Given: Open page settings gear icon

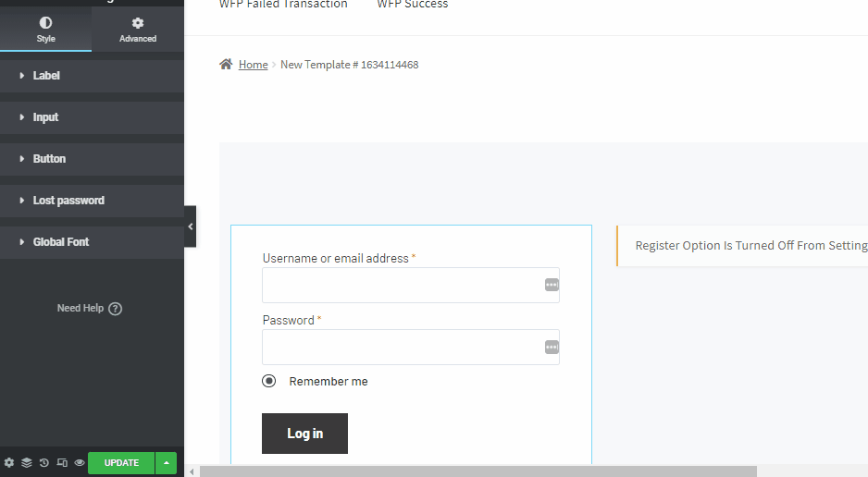Looking at the screenshot, I should (x=9, y=462).
